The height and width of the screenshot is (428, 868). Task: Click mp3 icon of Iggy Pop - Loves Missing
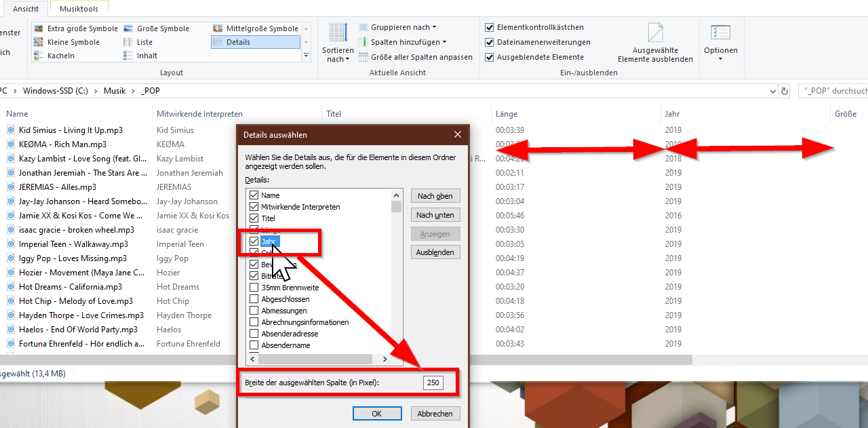tap(11, 258)
